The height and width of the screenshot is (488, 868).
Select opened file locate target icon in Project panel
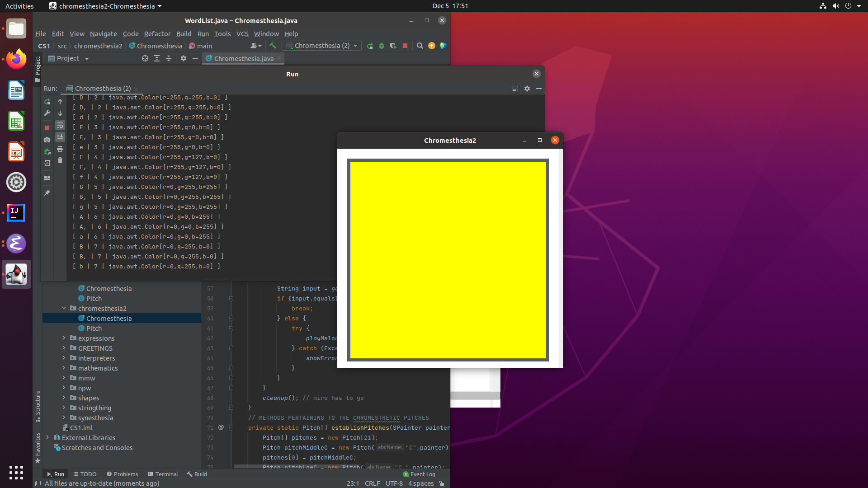(x=145, y=58)
